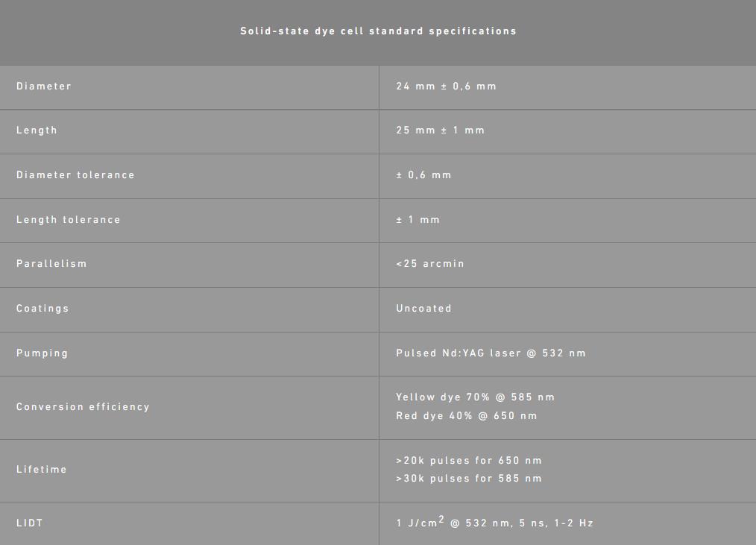Click the "<25 arcmin" parallelism value
This screenshot has width=756, height=545.
click(430, 264)
